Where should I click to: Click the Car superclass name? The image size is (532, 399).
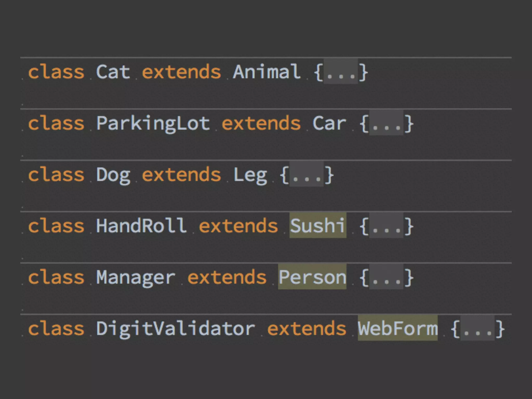pyautogui.click(x=329, y=123)
